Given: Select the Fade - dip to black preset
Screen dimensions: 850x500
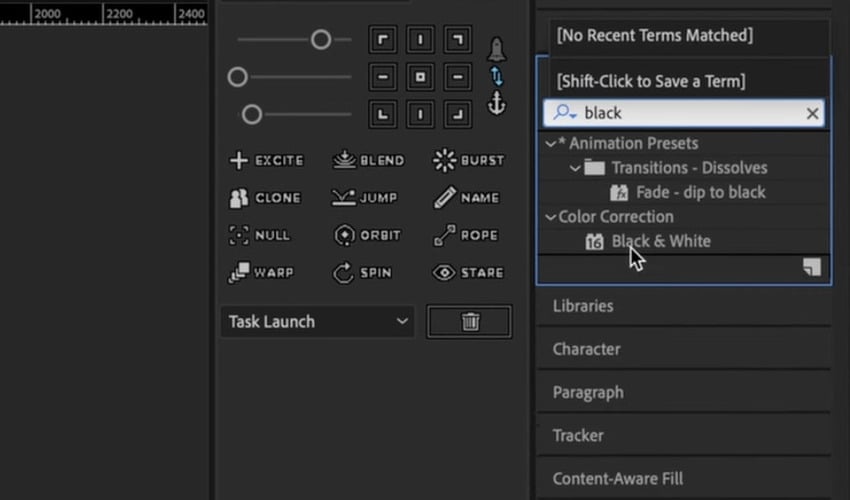Looking at the screenshot, I should coord(700,193).
